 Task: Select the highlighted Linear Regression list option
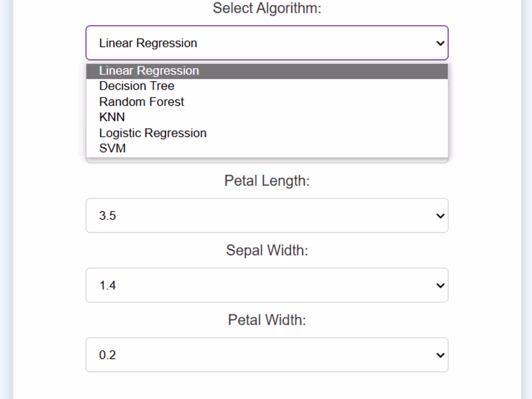click(x=149, y=71)
